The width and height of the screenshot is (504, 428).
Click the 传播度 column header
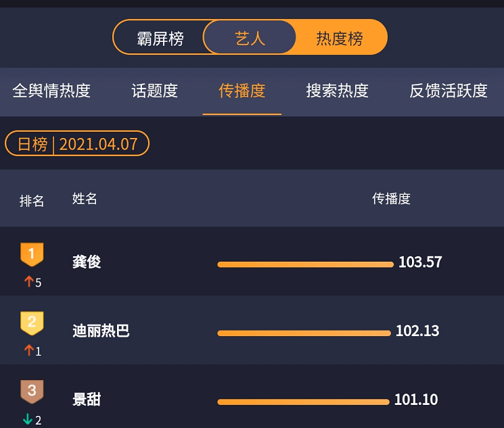391,198
